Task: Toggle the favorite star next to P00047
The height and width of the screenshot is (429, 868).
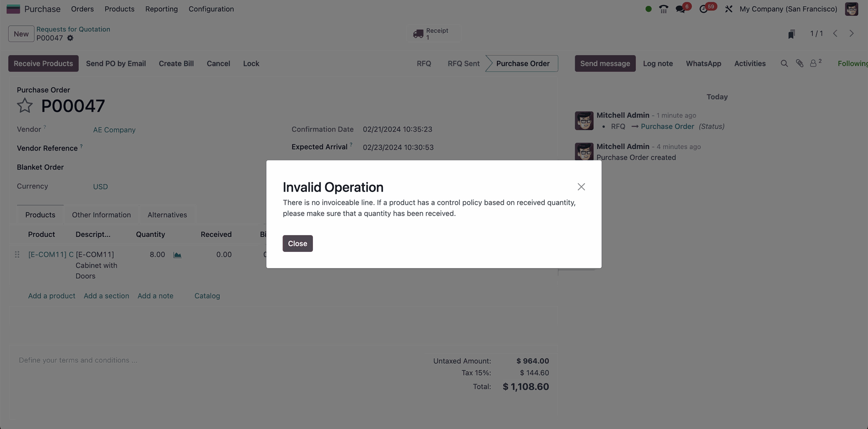Action: [25, 106]
